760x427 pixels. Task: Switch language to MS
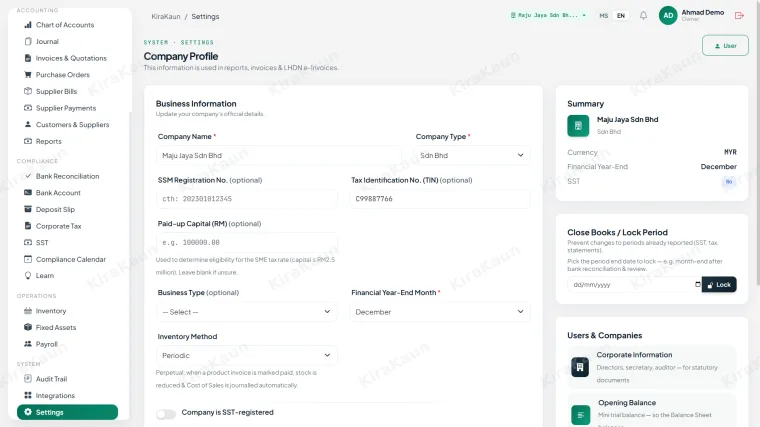(603, 16)
